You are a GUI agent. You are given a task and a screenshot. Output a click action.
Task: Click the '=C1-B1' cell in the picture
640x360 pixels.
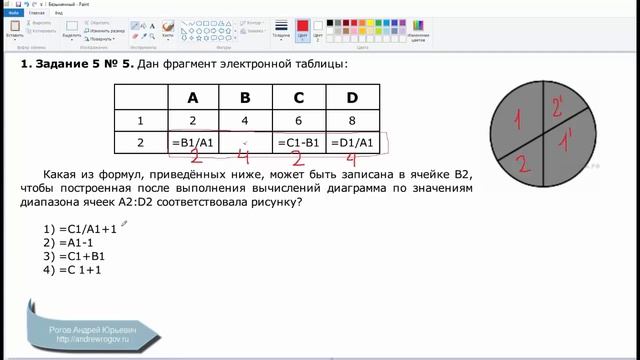(299, 142)
